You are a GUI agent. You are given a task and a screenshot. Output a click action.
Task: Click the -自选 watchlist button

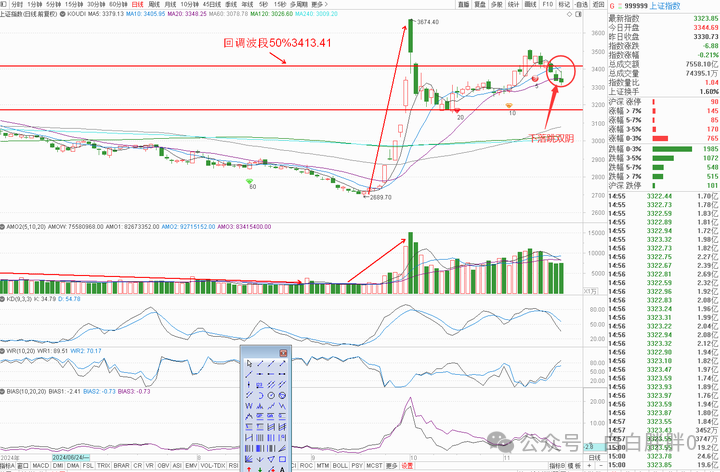tap(581, 4)
